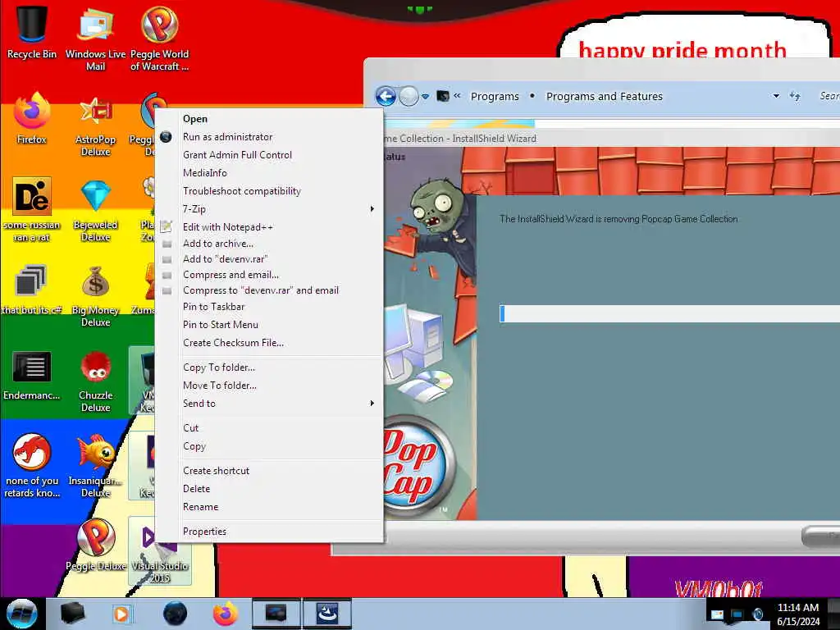840x630 pixels.
Task: Select Edit with Notepad++
Action: tap(228, 227)
